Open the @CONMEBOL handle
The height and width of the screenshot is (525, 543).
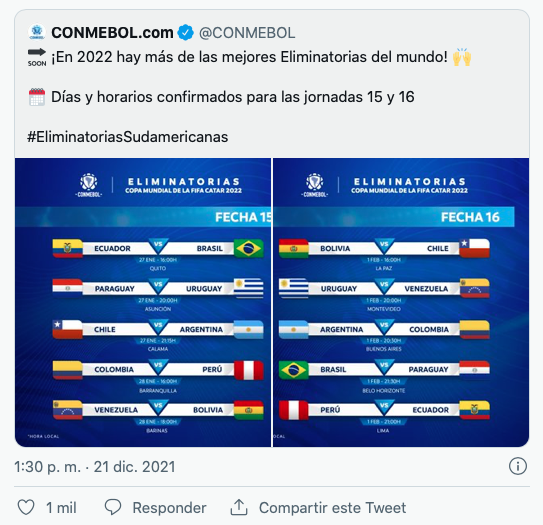click(x=247, y=33)
